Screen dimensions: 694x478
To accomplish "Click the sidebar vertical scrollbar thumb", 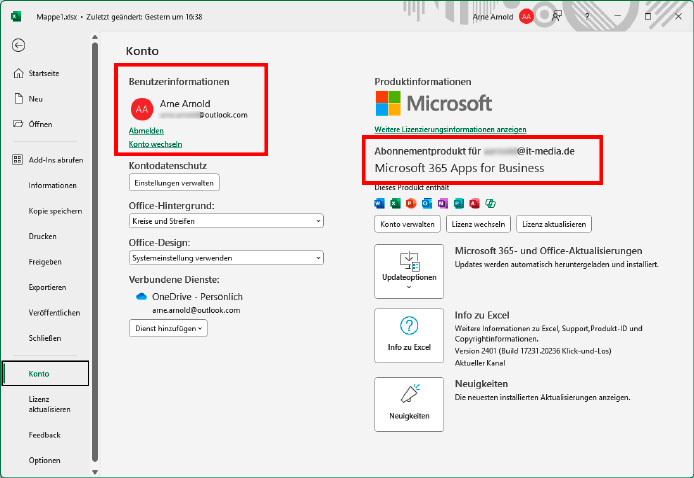I will point(95,252).
